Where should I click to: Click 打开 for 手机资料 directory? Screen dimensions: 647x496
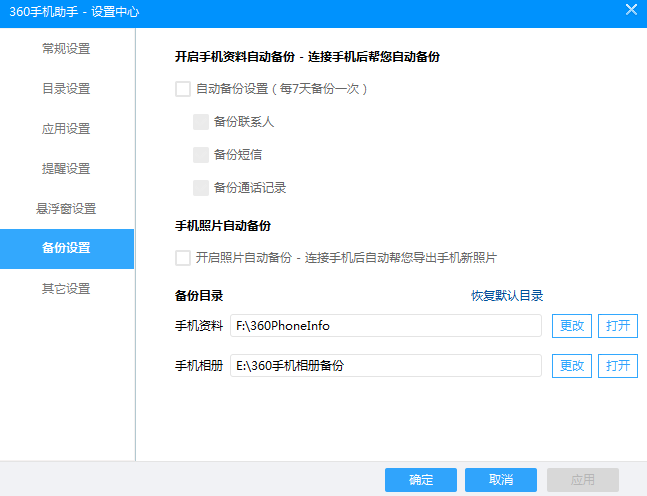(x=618, y=326)
